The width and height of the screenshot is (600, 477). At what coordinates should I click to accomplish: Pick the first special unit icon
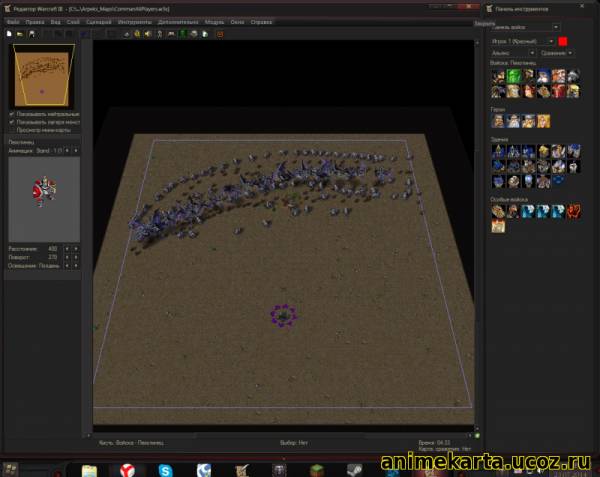tap(498, 211)
